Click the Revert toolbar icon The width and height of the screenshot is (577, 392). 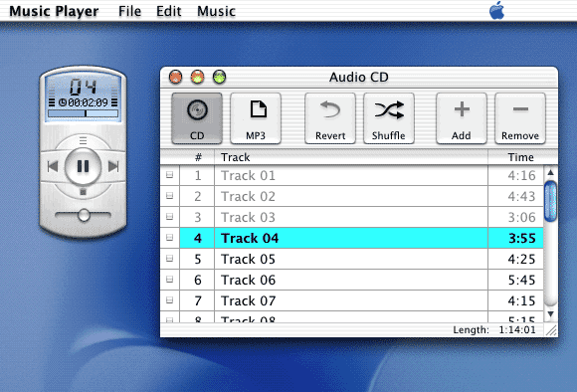pos(330,117)
